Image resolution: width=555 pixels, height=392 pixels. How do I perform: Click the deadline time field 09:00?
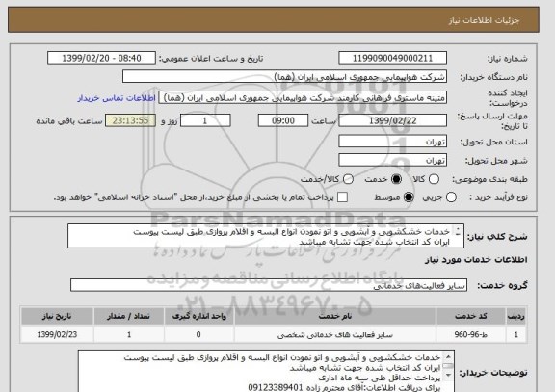point(283,120)
